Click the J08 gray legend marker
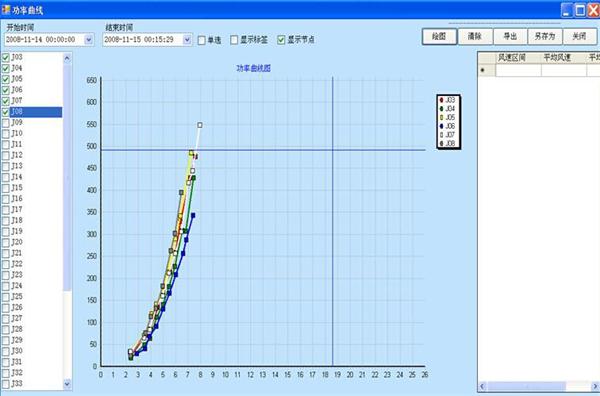600x396 pixels. (441, 143)
